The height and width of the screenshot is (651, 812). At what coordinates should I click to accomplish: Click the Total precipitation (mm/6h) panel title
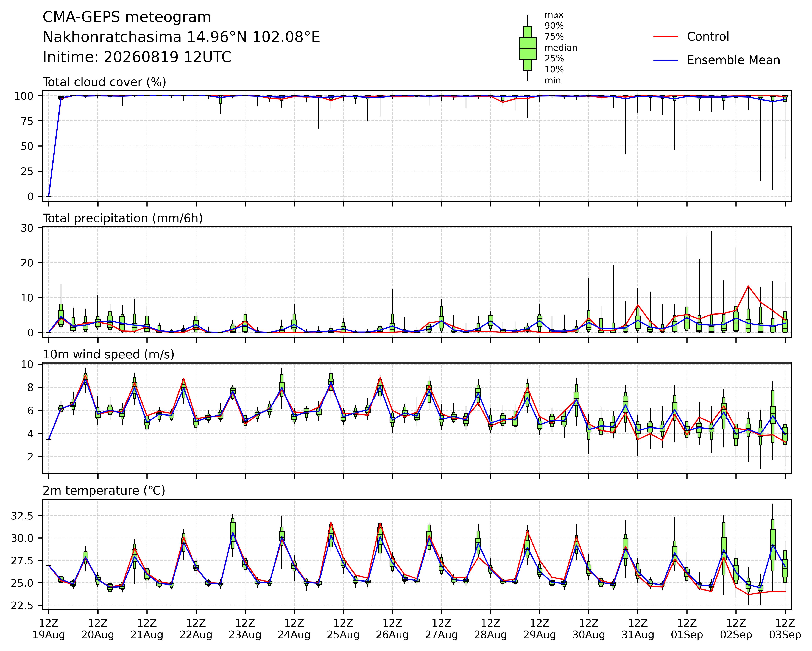click(x=123, y=218)
